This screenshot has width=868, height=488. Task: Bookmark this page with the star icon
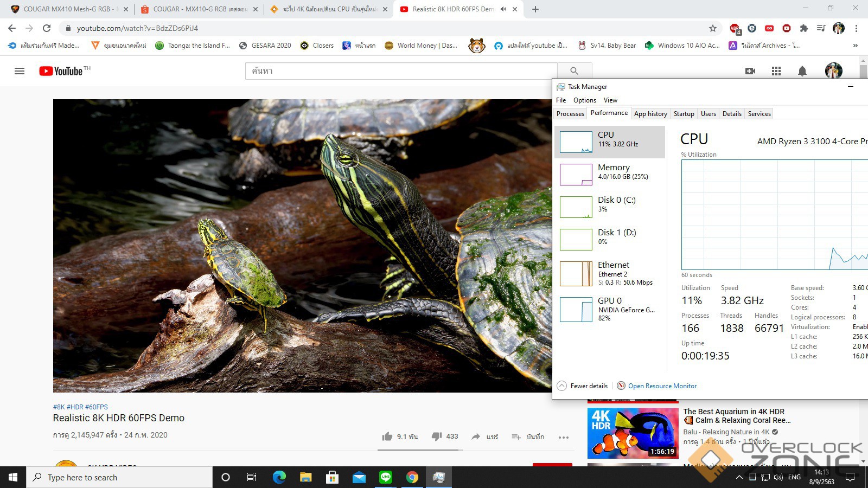[x=713, y=28]
